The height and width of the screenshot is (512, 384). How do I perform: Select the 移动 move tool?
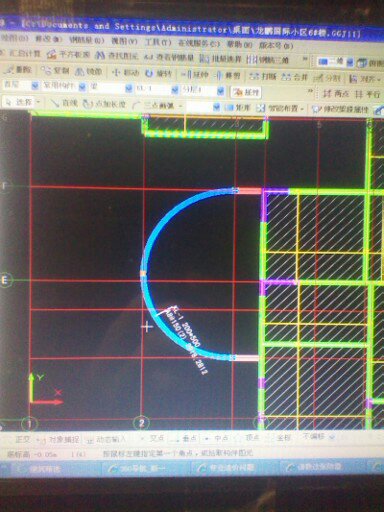[126, 72]
